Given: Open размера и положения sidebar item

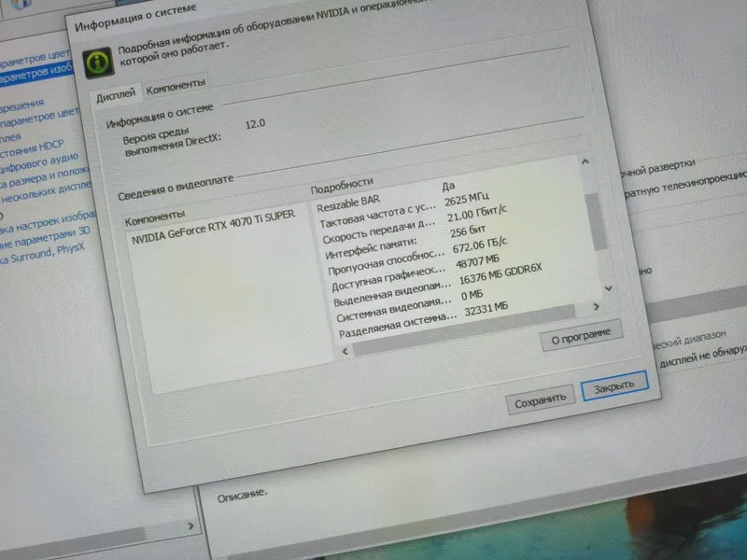Looking at the screenshot, I should tap(44, 177).
